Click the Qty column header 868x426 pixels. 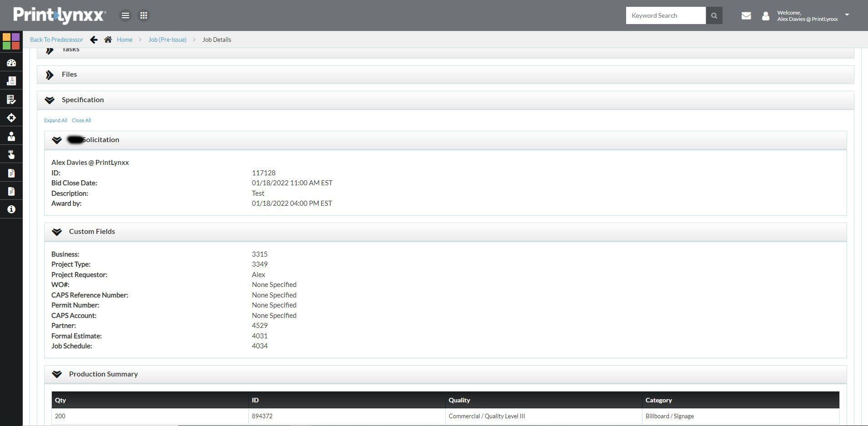[x=150, y=400]
